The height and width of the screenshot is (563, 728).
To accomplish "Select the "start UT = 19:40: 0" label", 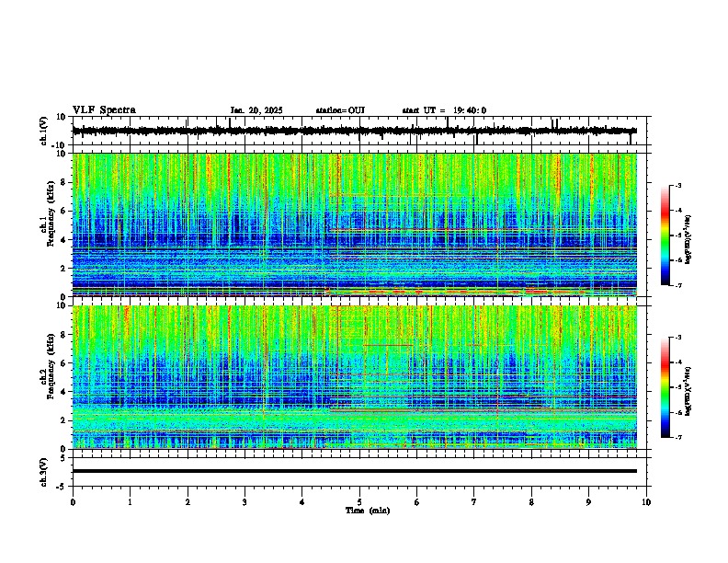I will click(444, 110).
